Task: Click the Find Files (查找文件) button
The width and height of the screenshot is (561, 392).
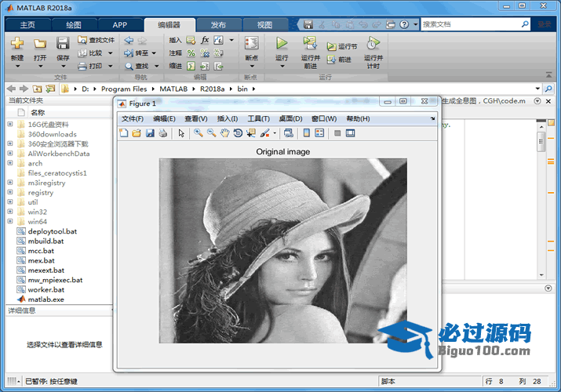Action: tap(97, 40)
